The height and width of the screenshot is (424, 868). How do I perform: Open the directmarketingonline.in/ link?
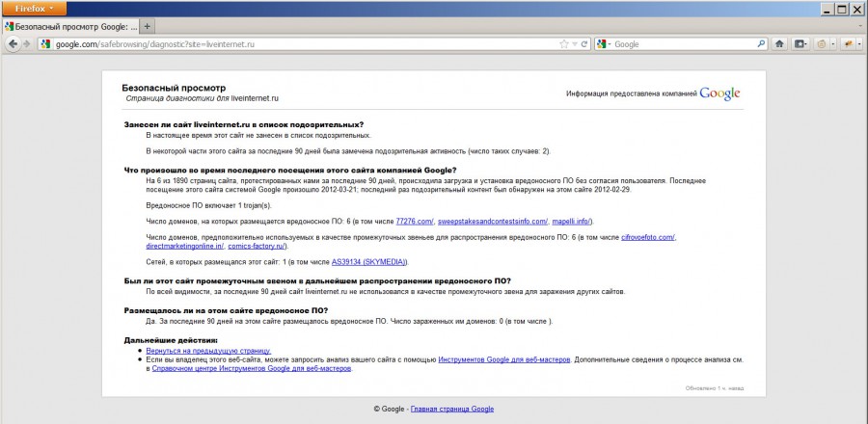click(x=185, y=246)
